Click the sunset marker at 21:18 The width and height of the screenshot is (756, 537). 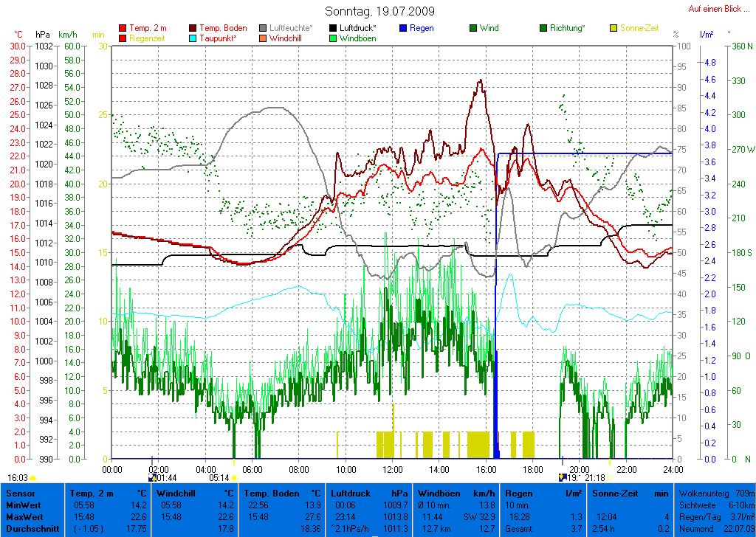pyautogui.click(x=611, y=478)
